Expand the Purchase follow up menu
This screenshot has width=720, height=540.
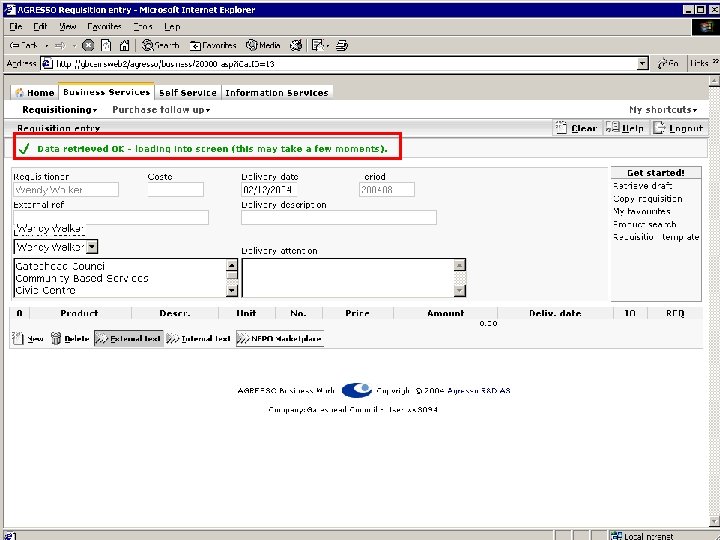pyautogui.click(x=161, y=110)
